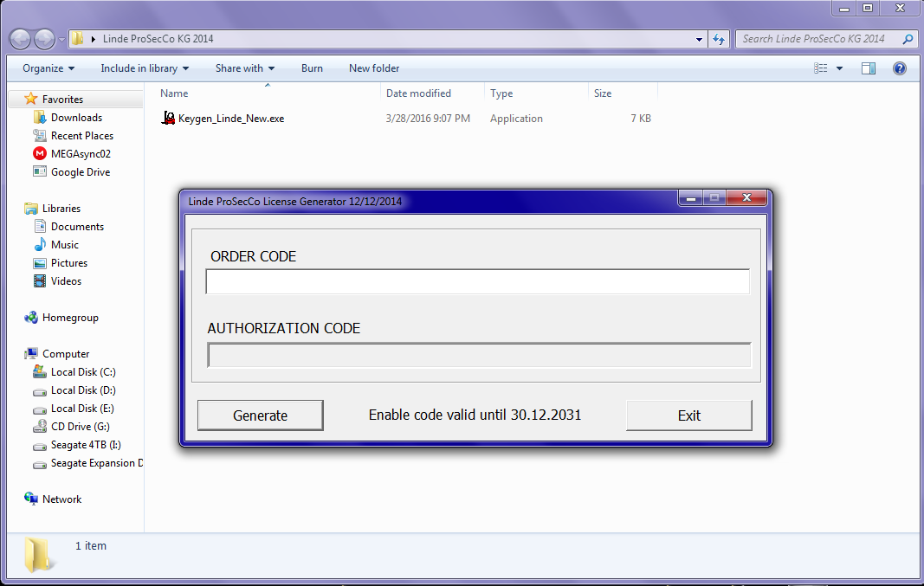Click the Downloads folder icon
Screen dimensions: 924x586
(40, 117)
